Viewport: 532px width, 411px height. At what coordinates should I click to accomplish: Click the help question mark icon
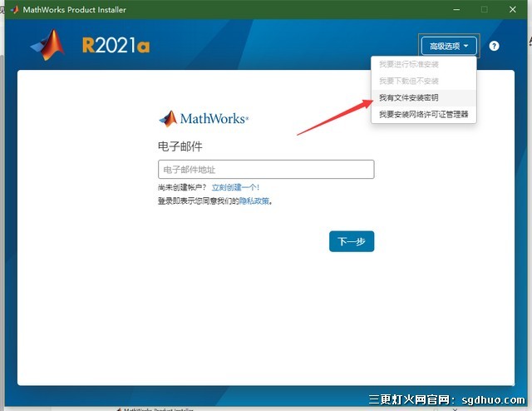pyautogui.click(x=494, y=46)
